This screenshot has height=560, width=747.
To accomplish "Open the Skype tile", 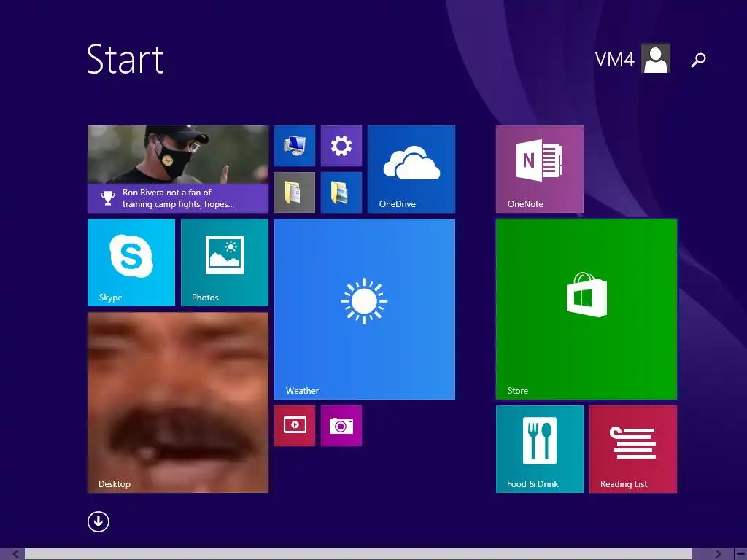I will point(131,262).
